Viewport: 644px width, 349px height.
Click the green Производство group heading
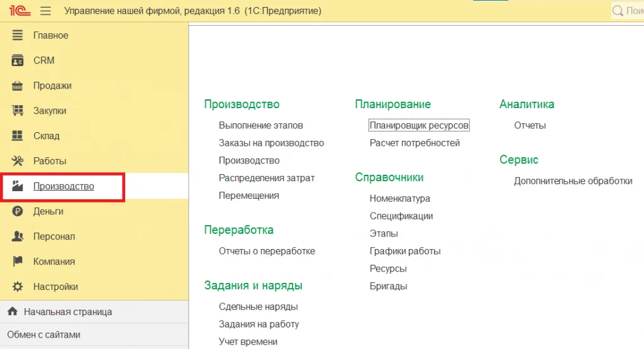coord(242,104)
